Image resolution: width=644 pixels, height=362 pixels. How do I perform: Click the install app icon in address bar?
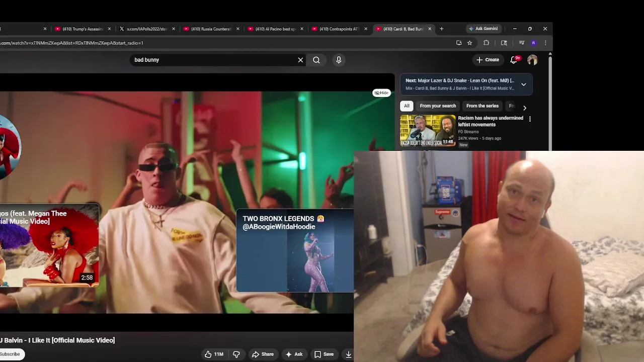(x=459, y=43)
